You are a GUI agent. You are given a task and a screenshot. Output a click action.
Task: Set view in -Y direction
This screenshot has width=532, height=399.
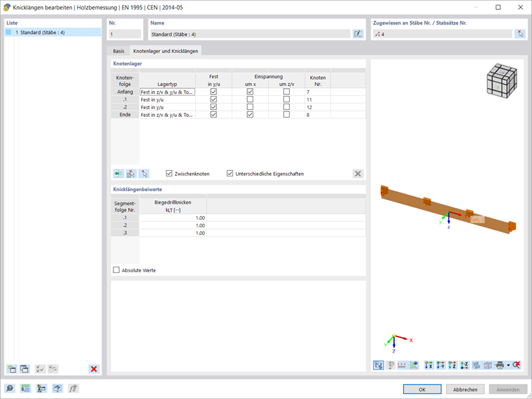tap(441, 365)
